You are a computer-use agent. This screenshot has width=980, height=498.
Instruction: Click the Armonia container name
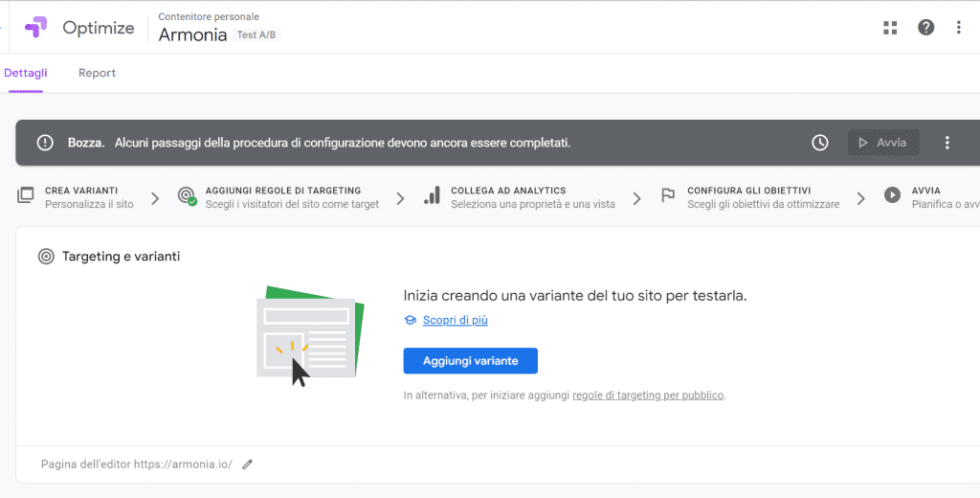point(192,35)
